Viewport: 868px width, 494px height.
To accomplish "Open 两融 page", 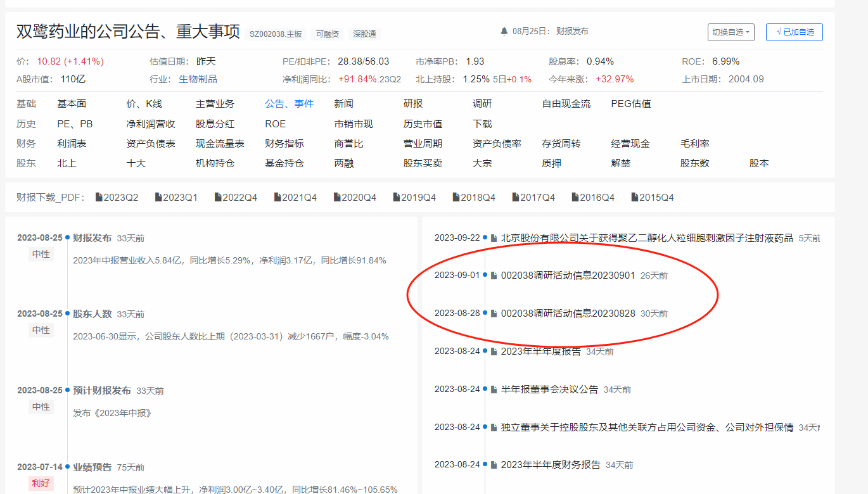I will coord(343,163).
